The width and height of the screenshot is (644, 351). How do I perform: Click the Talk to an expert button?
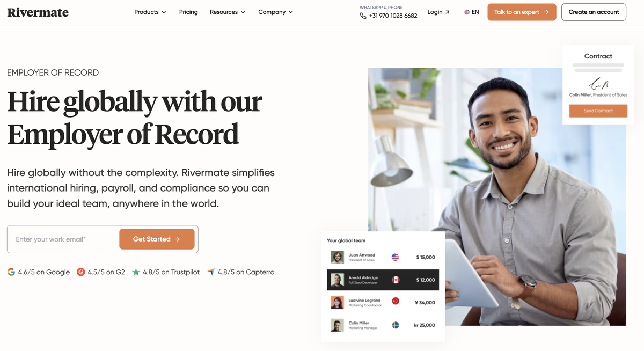(x=522, y=12)
